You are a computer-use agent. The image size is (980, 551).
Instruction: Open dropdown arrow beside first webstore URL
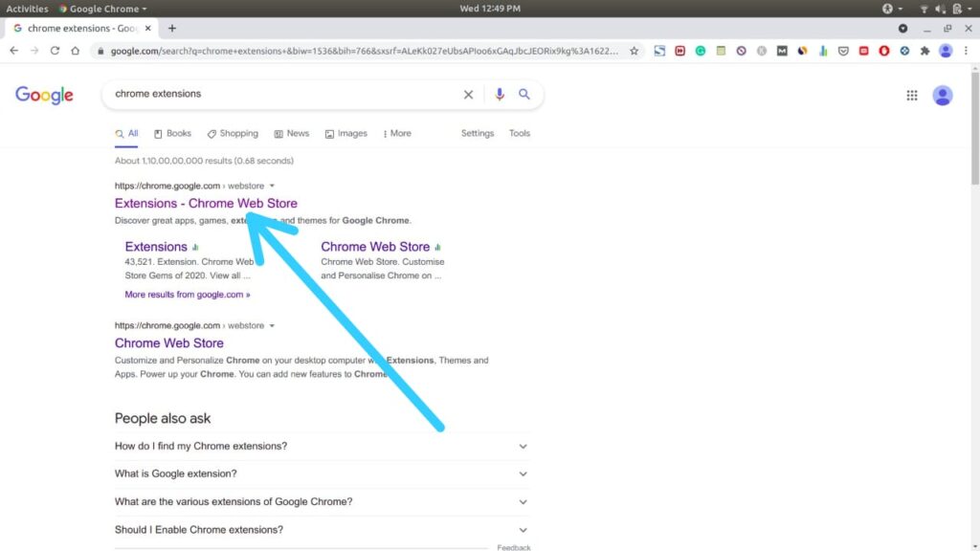[272, 186]
